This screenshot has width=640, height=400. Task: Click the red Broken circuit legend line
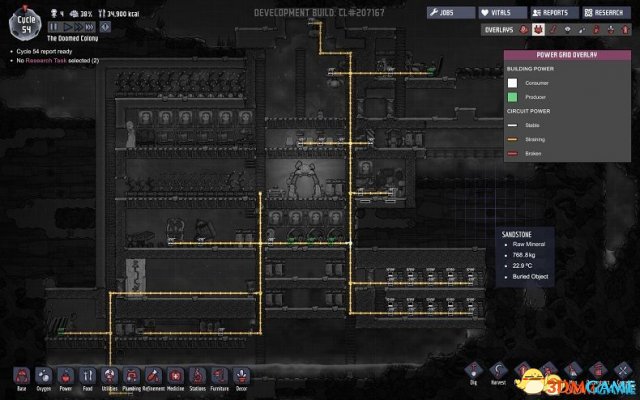pyautogui.click(x=512, y=153)
